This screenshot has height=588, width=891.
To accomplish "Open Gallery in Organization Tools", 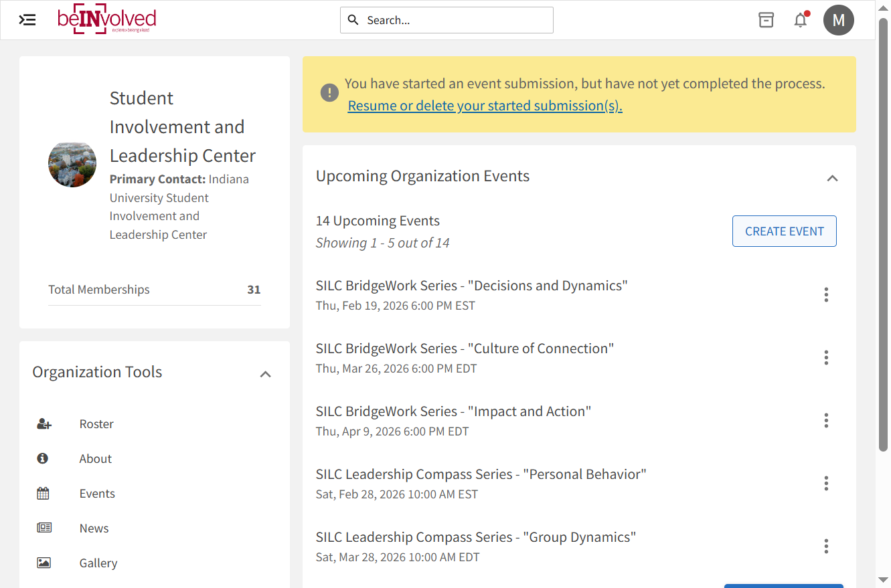I will [x=98, y=563].
